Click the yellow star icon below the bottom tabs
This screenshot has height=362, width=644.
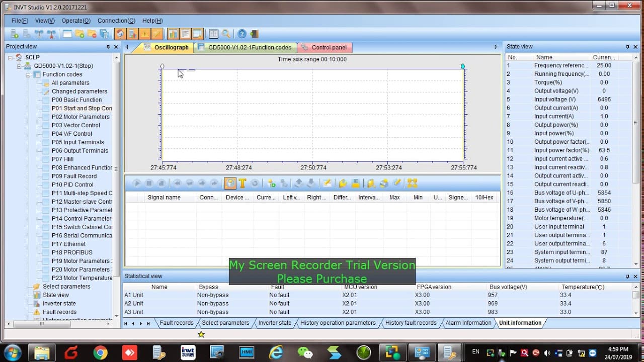201,334
